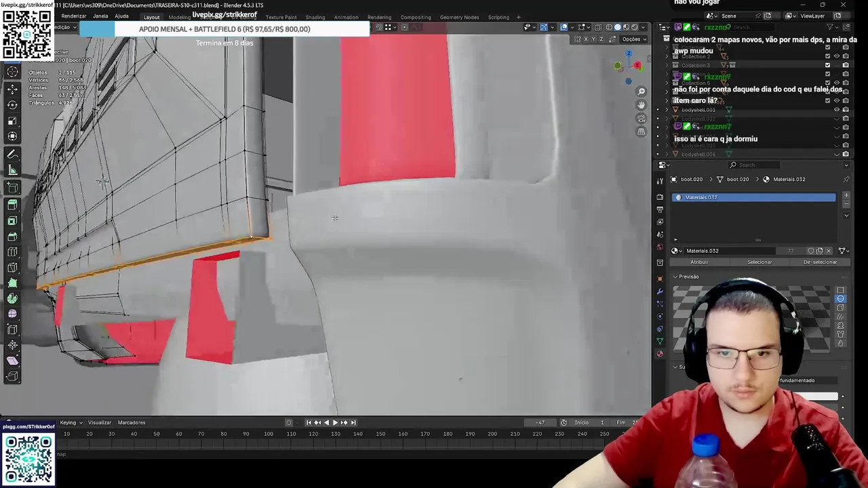
Task: Open the Ajuda menu
Action: click(122, 16)
